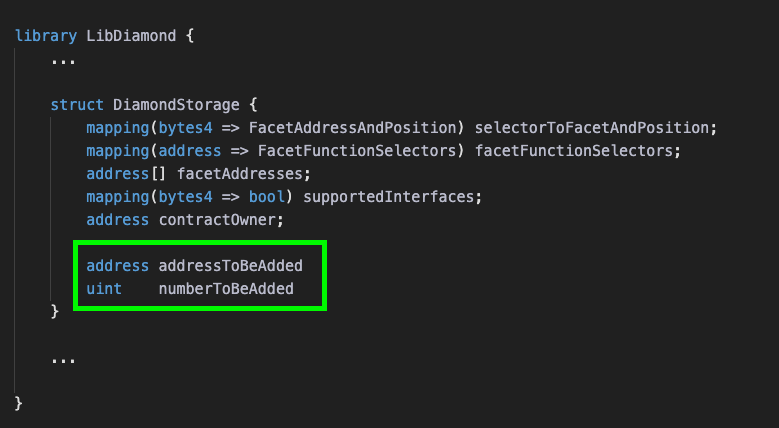
Task: Click the selectorToFacetAndPosition variable name
Action: tap(592, 128)
